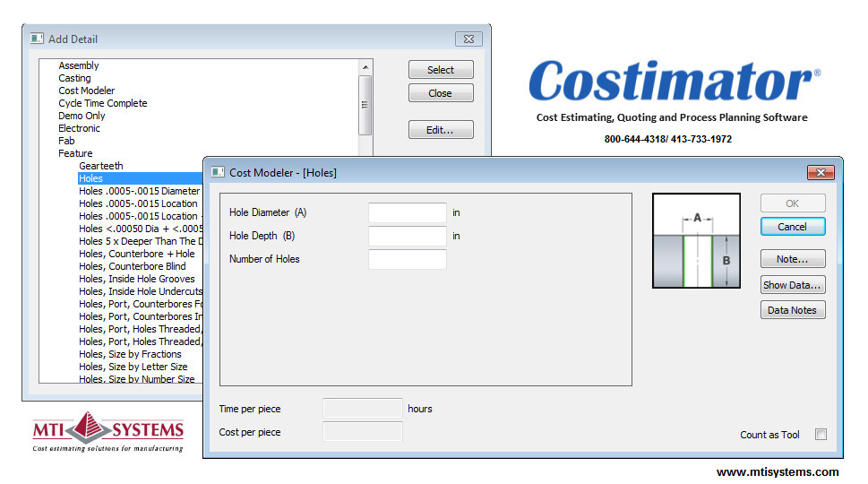Enable the Count as Tool checkbox
Viewport: 868px width, 484px height.
pyautogui.click(x=821, y=435)
